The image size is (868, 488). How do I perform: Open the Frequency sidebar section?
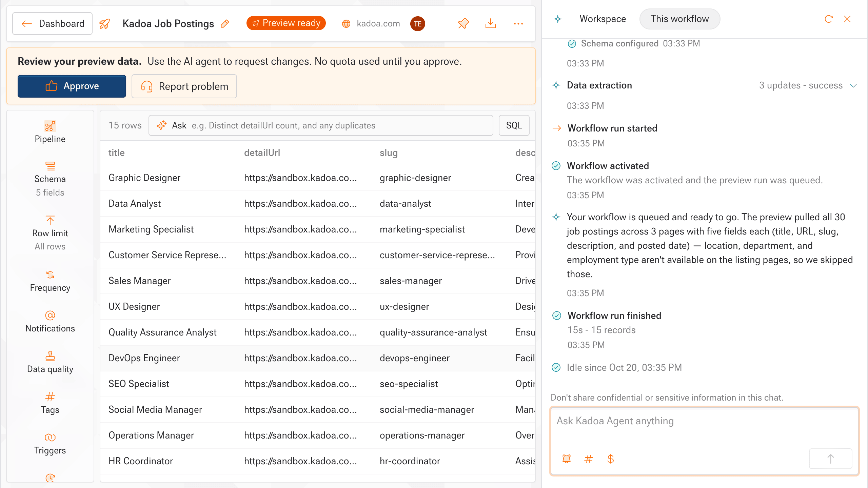tap(50, 281)
